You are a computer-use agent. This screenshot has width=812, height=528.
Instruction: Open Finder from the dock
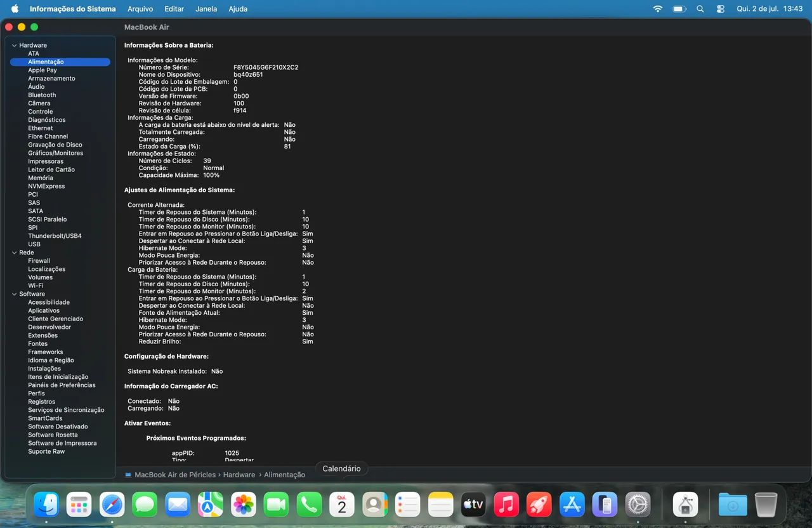coord(46,505)
